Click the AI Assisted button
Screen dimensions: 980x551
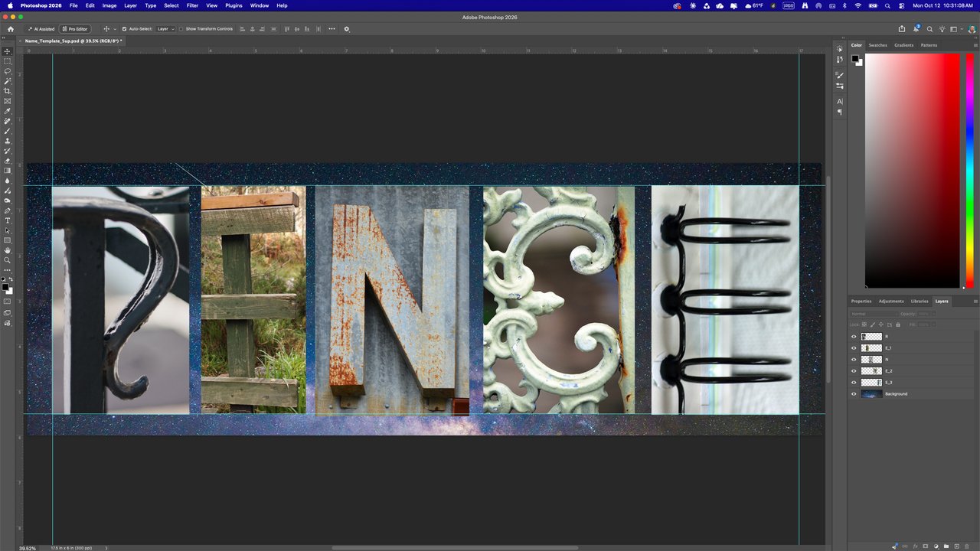(41, 29)
